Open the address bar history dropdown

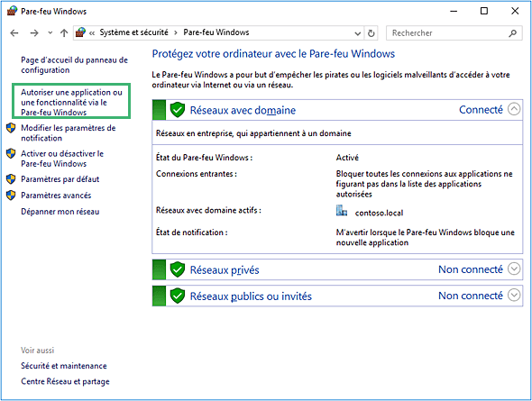[357, 33]
